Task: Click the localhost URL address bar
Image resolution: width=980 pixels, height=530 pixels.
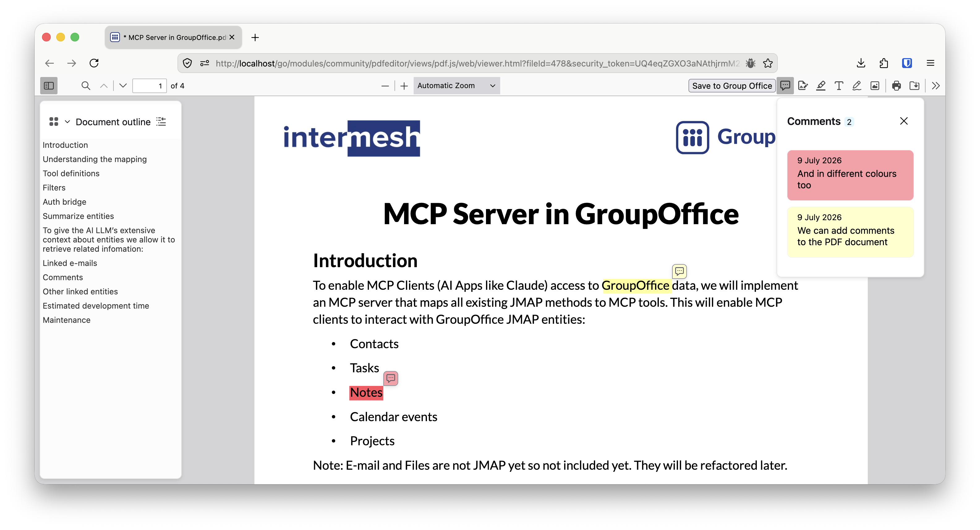Action: (477, 63)
